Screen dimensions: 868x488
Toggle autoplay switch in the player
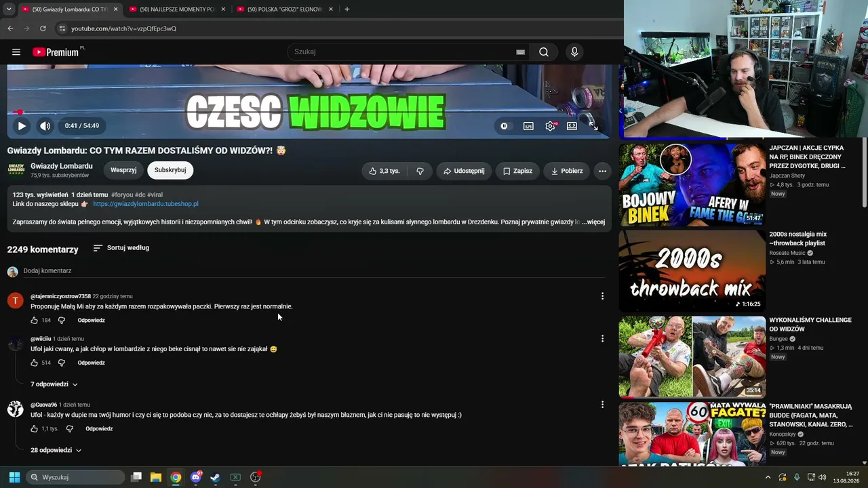click(504, 125)
